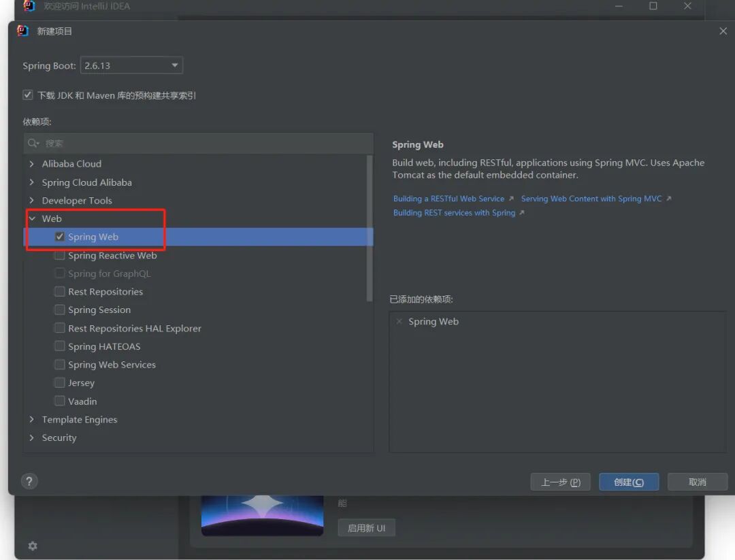
Task: Tick the Spring HATEOAS checkbox
Action: click(59, 346)
